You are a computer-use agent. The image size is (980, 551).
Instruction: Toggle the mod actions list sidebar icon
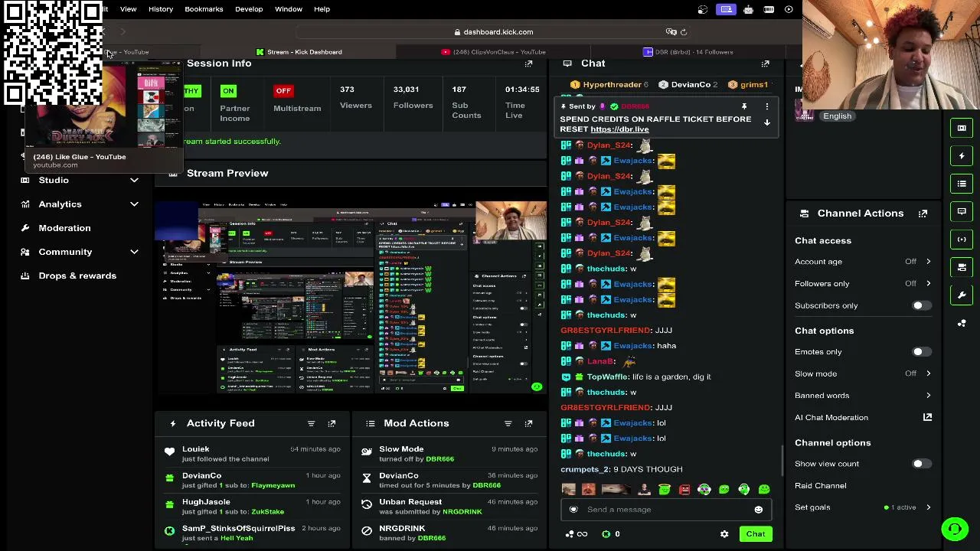962,184
